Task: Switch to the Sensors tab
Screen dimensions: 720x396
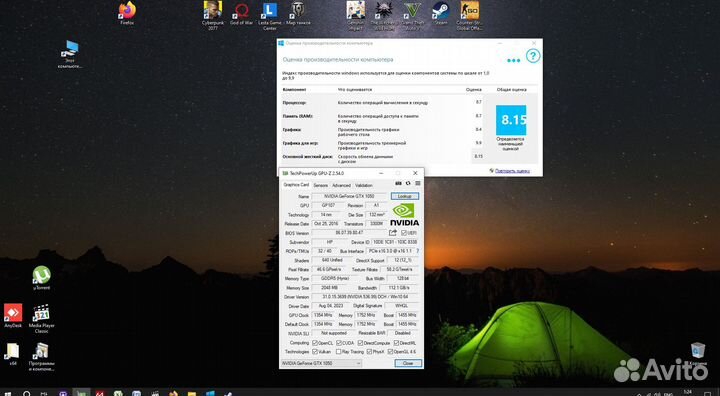Action: coord(321,186)
